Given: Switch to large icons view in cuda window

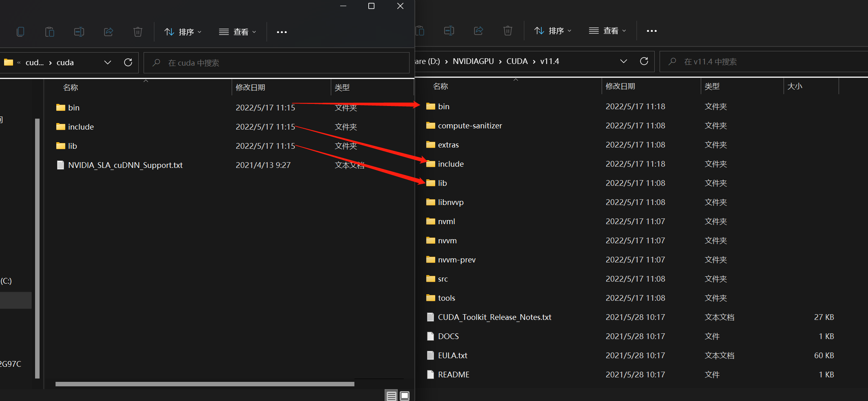Looking at the screenshot, I should coord(405,396).
